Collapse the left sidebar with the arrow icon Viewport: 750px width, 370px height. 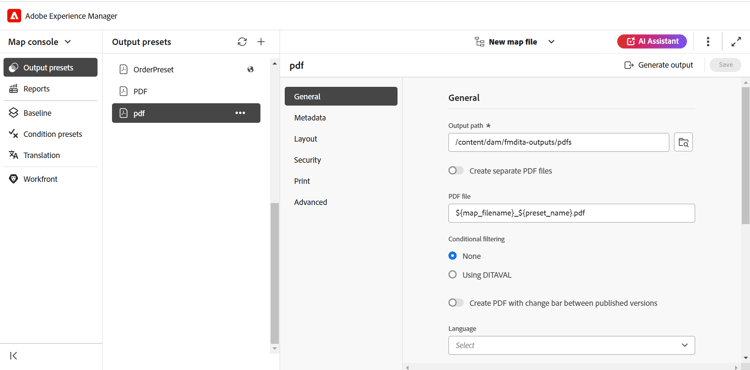tap(14, 356)
